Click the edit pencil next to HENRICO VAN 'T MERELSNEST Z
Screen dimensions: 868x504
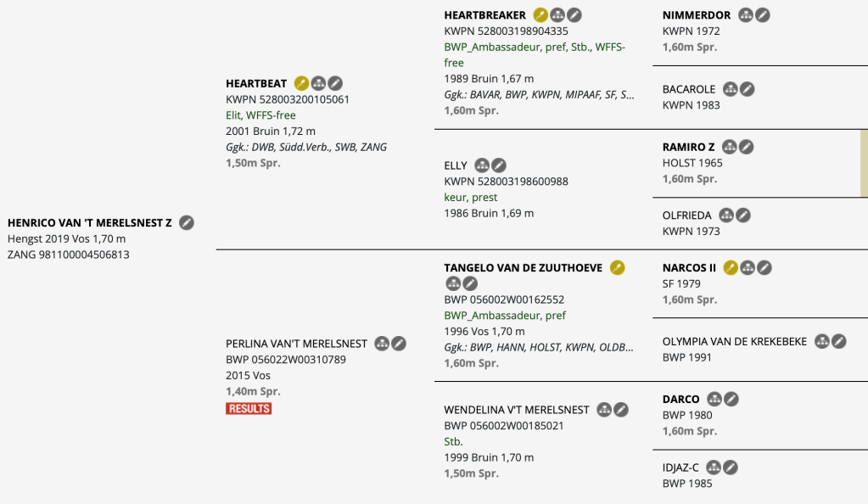[x=187, y=222]
